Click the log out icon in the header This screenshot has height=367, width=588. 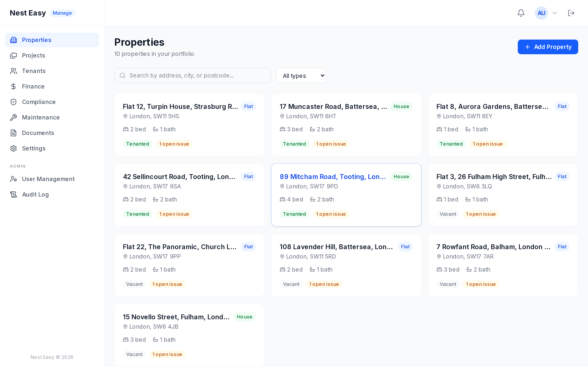click(571, 13)
